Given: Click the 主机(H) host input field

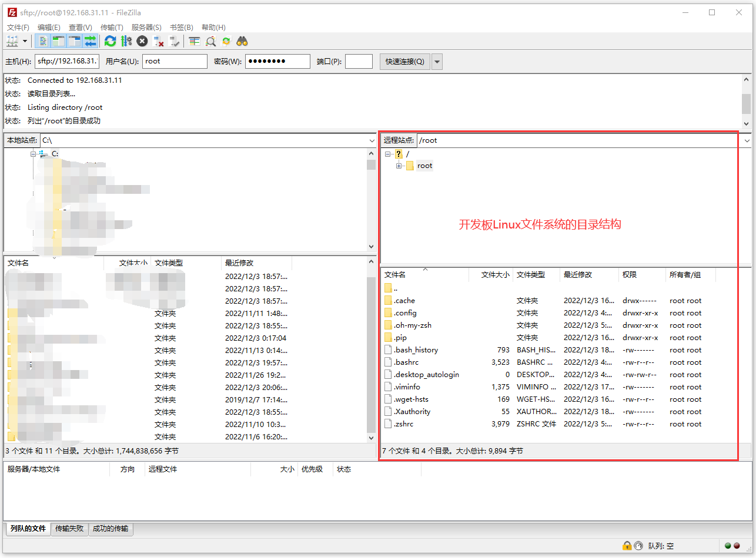Looking at the screenshot, I should (x=67, y=61).
